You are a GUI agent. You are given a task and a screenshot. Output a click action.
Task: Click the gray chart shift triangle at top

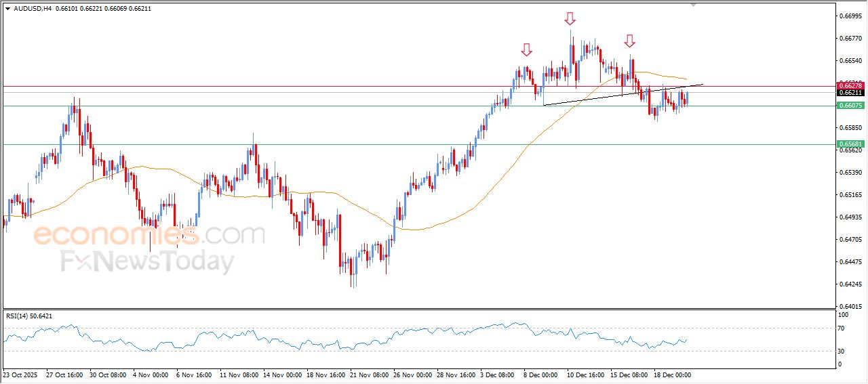click(x=693, y=4)
